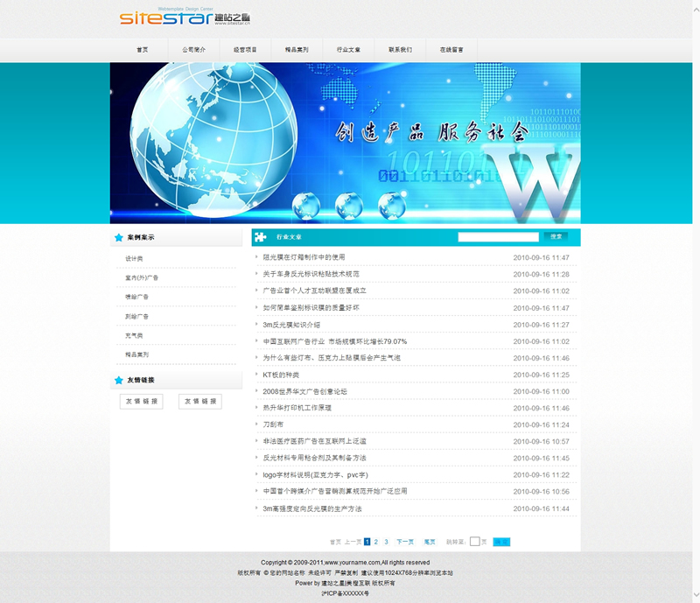
Task: Go to page 2 in the pagination
Action: click(376, 542)
